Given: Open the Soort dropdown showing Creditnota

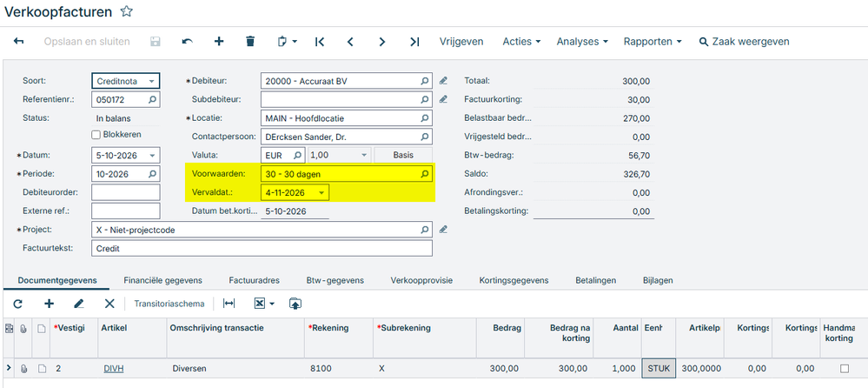Looking at the screenshot, I should point(152,81).
